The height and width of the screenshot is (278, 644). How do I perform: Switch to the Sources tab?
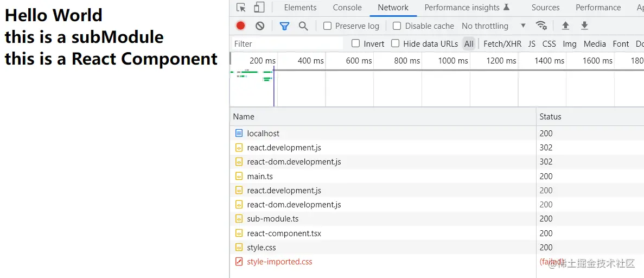tap(545, 8)
